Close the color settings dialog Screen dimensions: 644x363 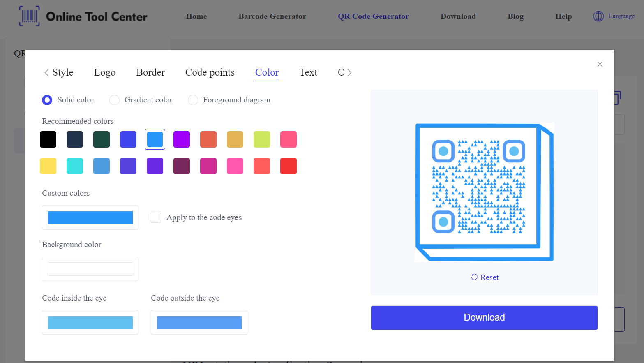point(600,64)
